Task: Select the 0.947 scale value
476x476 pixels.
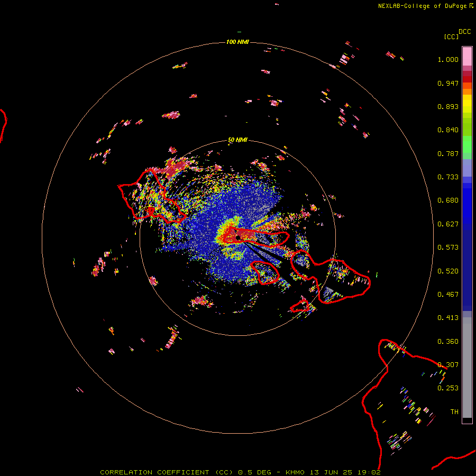Action: point(448,83)
